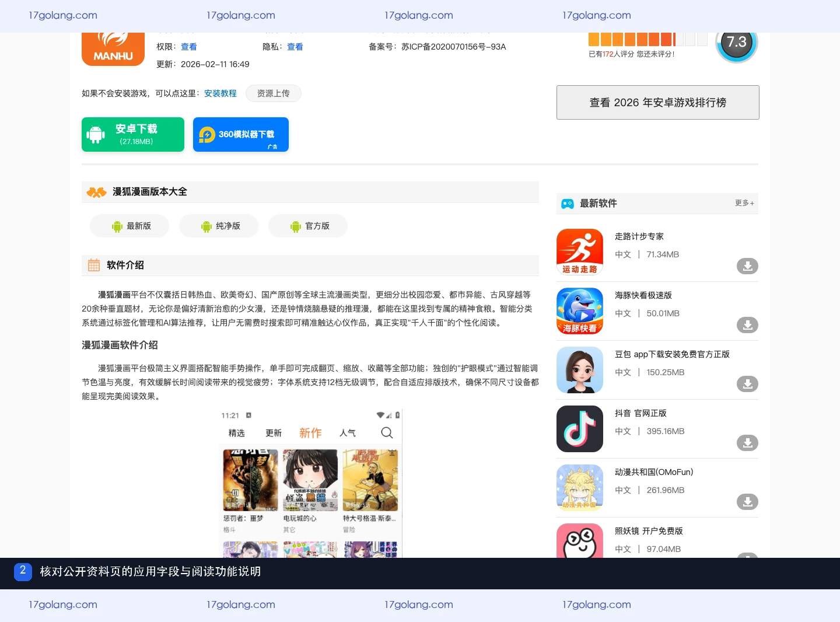Choose the 纯净版 version button
Image resolution: width=840 pixels, height=622 pixels.
pyautogui.click(x=219, y=226)
